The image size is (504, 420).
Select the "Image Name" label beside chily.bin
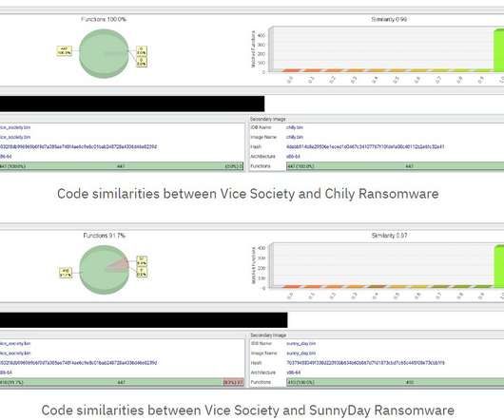263,137
